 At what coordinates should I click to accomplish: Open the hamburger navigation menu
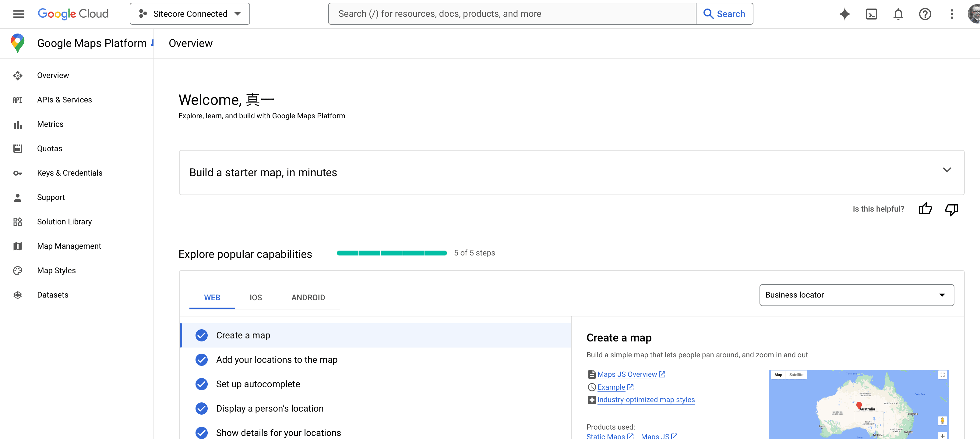click(19, 14)
